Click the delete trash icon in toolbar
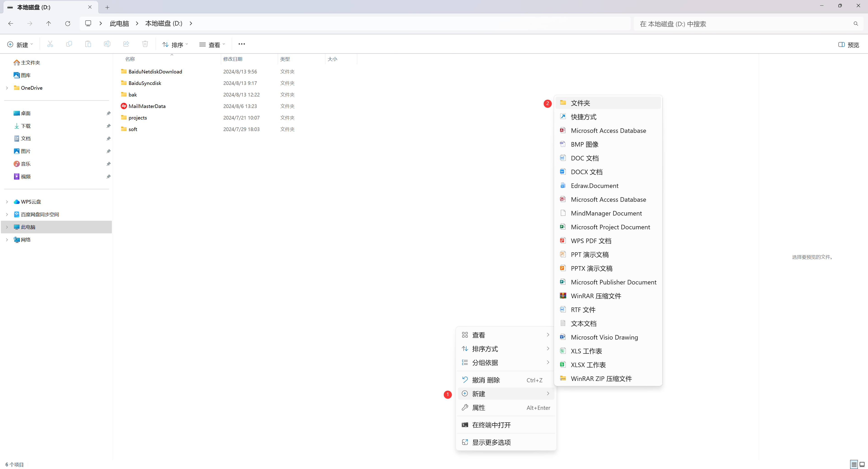The image size is (868, 469). (x=145, y=44)
